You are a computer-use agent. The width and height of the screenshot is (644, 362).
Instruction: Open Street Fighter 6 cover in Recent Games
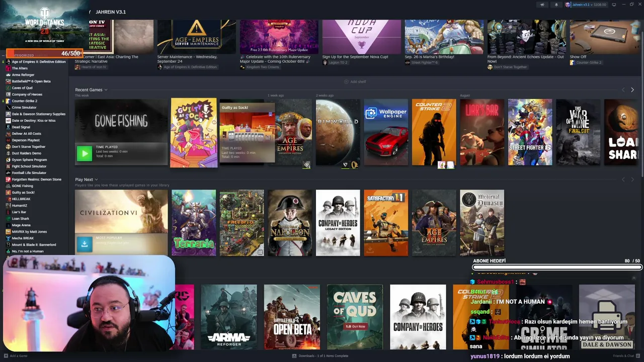click(530, 132)
